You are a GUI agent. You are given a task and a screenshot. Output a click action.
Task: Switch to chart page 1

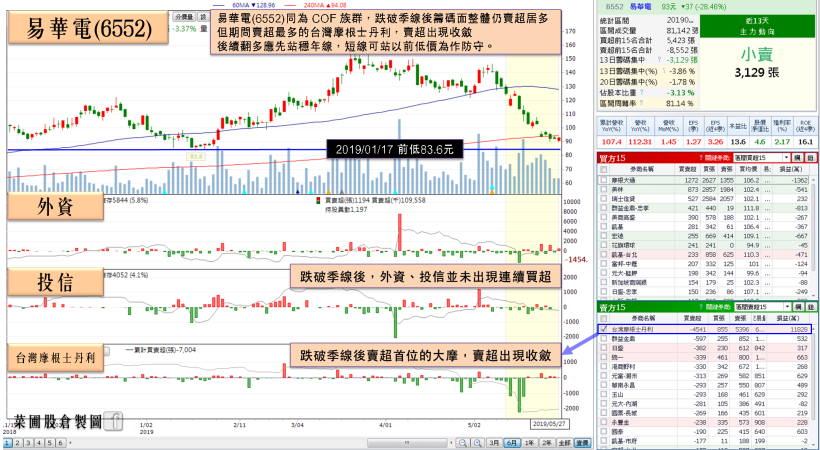point(7,443)
